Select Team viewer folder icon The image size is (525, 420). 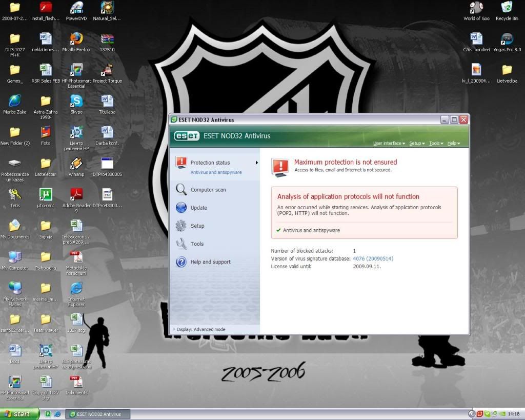point(46,323)
